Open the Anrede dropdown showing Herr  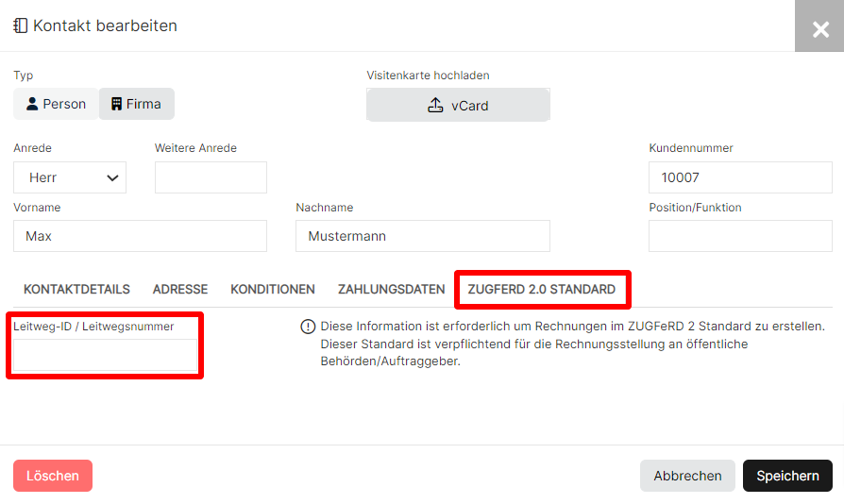click(70, 177)
